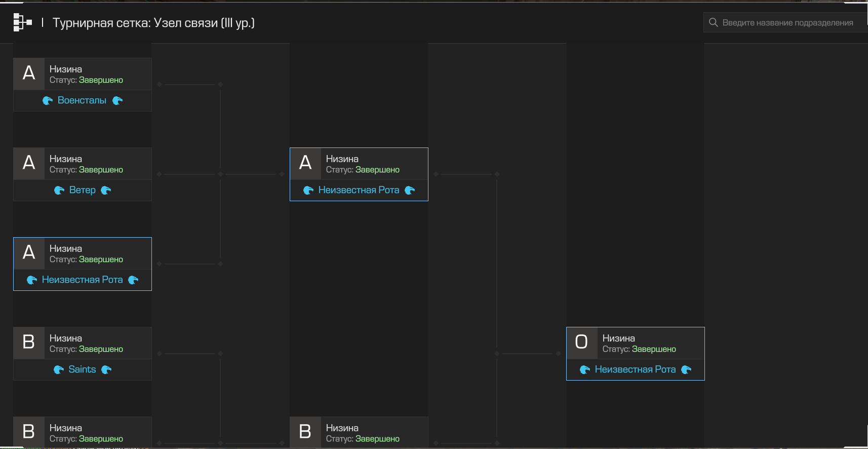Image resolution: width=868 pixels, height=449 pixels.
Task: Click eagle icon right of Ветер
Action: 106,191
